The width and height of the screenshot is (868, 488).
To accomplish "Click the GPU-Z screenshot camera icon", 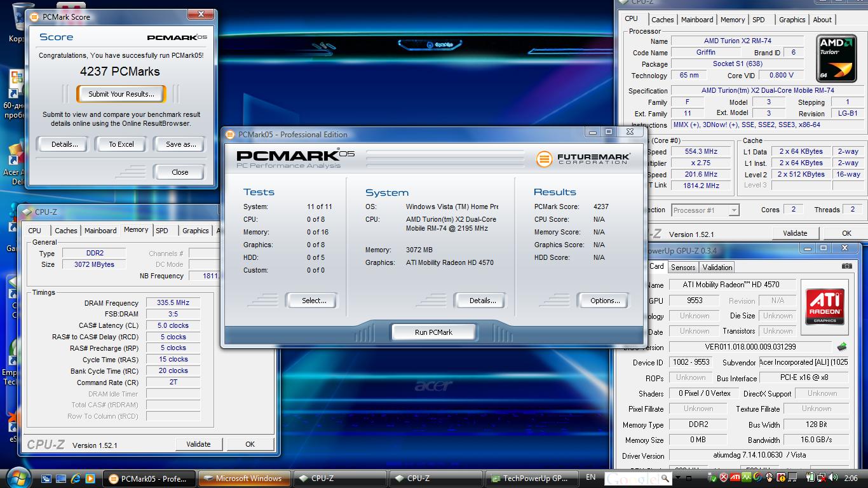I will [x=846, y=266].
